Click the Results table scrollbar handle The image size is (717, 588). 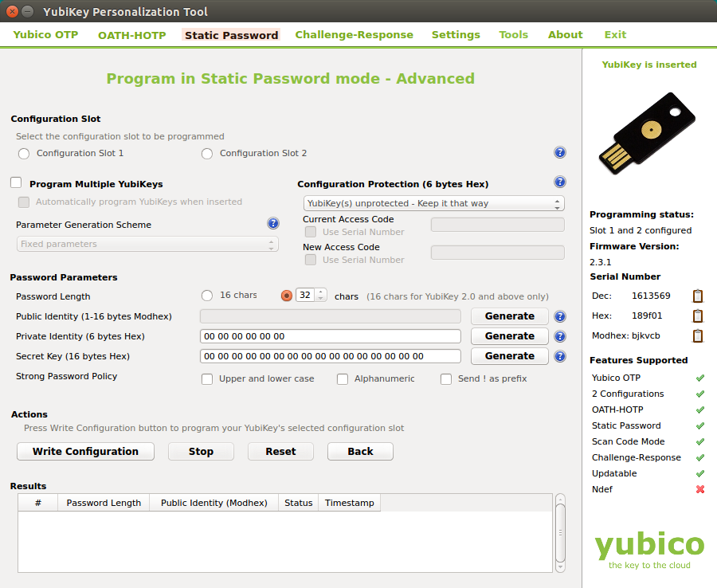point(560,533)
